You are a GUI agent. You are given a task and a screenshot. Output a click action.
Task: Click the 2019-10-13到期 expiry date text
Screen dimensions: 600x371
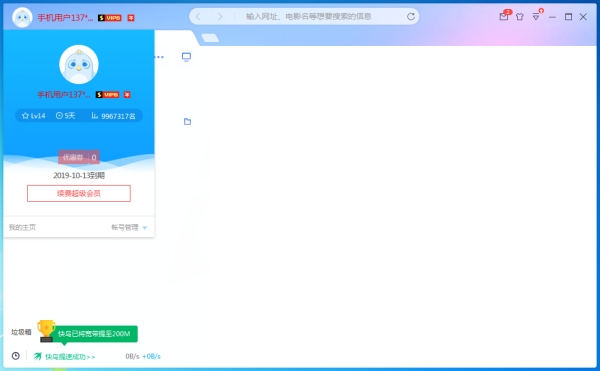click(x=79, y=176)
